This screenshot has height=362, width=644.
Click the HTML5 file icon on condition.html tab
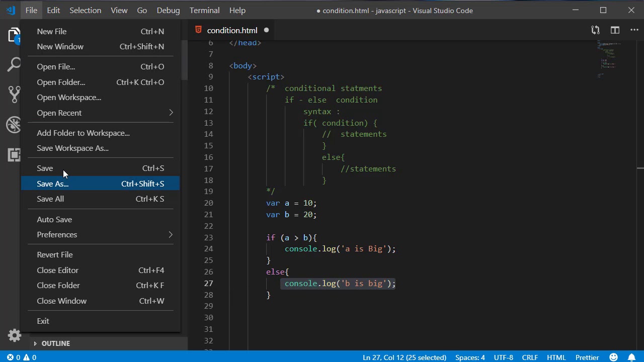[199, 30]
